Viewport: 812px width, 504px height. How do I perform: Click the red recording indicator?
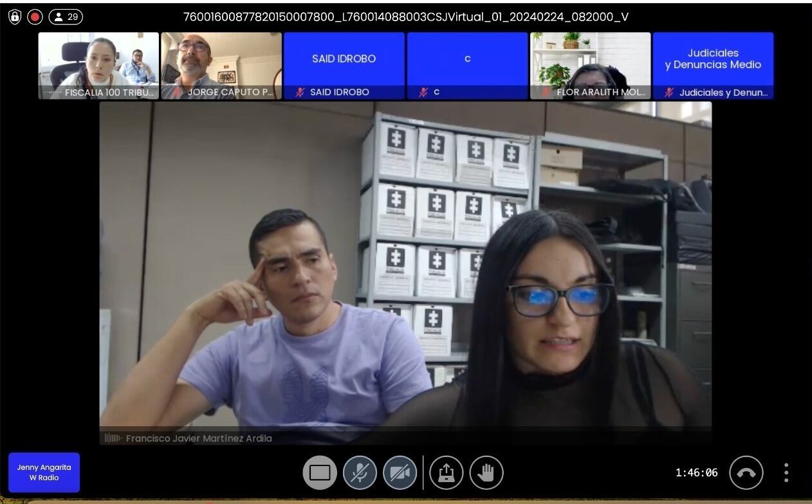(x=35, y=17)
